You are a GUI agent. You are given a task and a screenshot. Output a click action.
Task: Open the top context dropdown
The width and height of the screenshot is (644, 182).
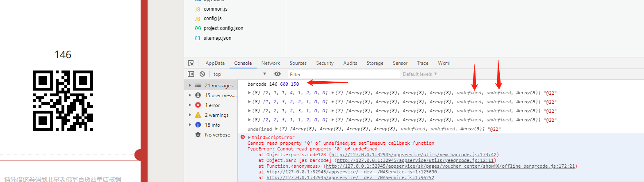click(240, 74)
